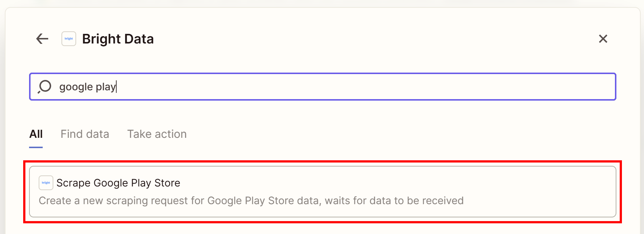Screen dimensions: 644x234
Task: Click the back arrow to return
Action: pos(42,39)
